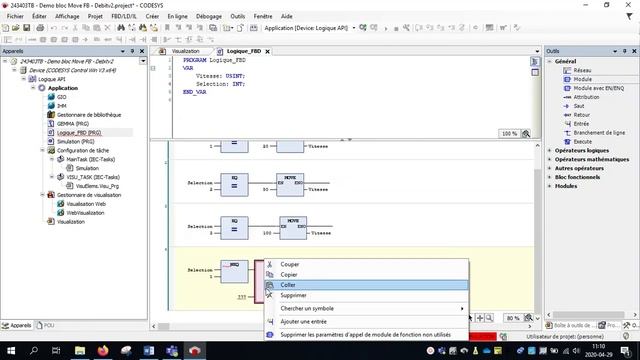Click the zoom magnifier beside the 80 % field
Viewport: 640px width, 360px height.
(528, 318)
